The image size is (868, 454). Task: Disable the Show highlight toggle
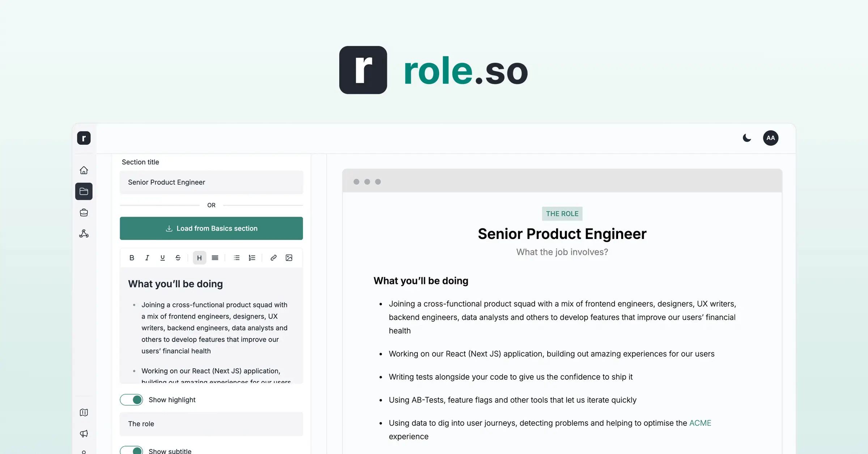point(132,400)
